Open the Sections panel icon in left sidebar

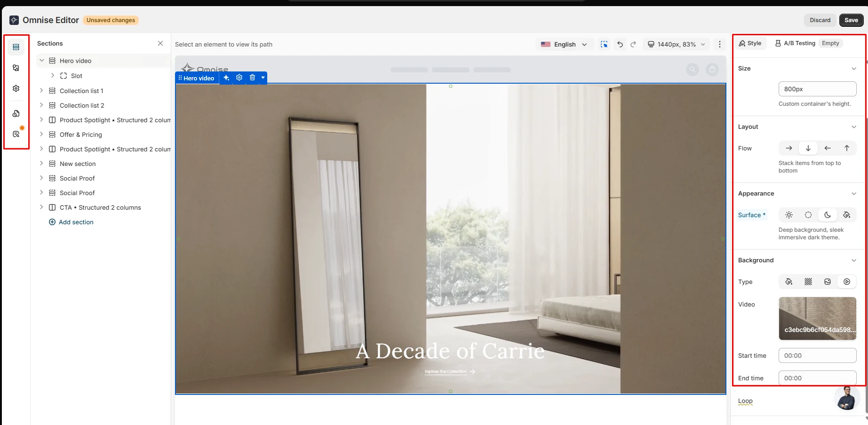pyautogui.click(x=16, y=47)
